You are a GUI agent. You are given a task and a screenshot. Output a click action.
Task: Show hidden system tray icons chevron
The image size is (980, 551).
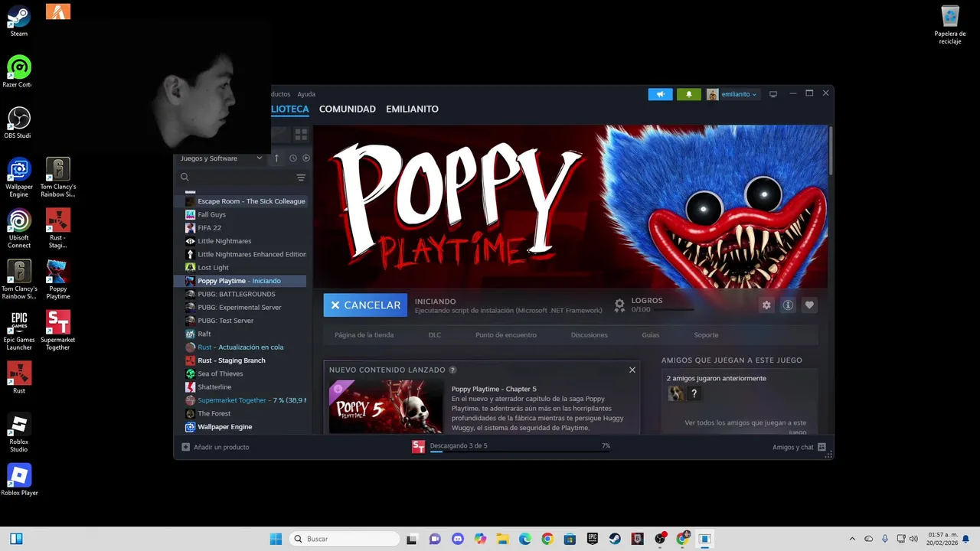tap(853, 539)
